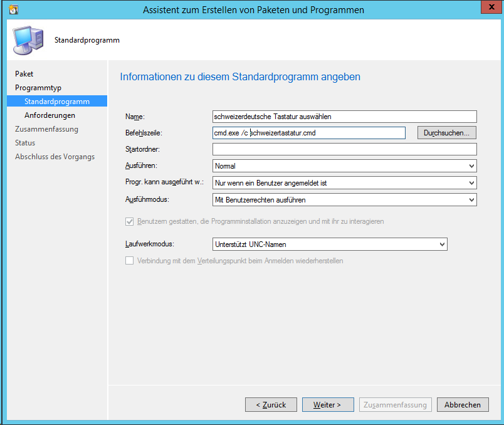Cancel the wizard with Abbrechen
This screenshot has width=504, height=425.
click(x=463, y=405)
